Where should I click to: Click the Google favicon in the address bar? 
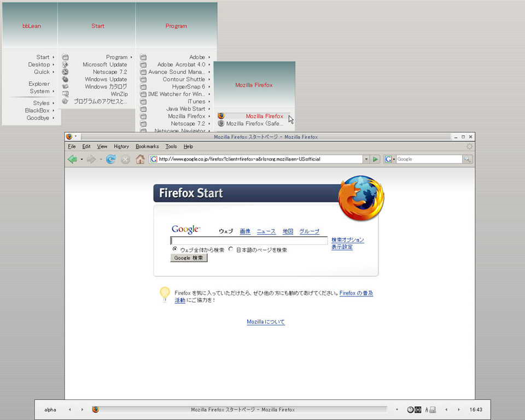click(153, 159)
